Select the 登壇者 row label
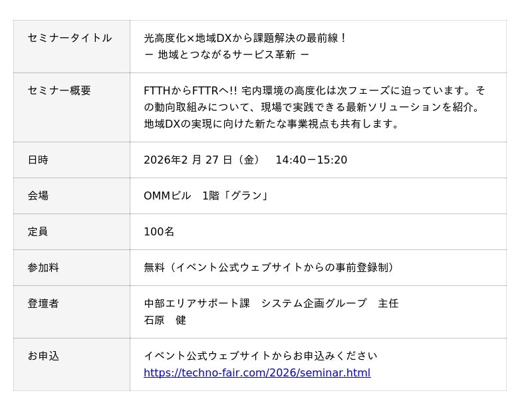532x411 pixels. point(43,303)
